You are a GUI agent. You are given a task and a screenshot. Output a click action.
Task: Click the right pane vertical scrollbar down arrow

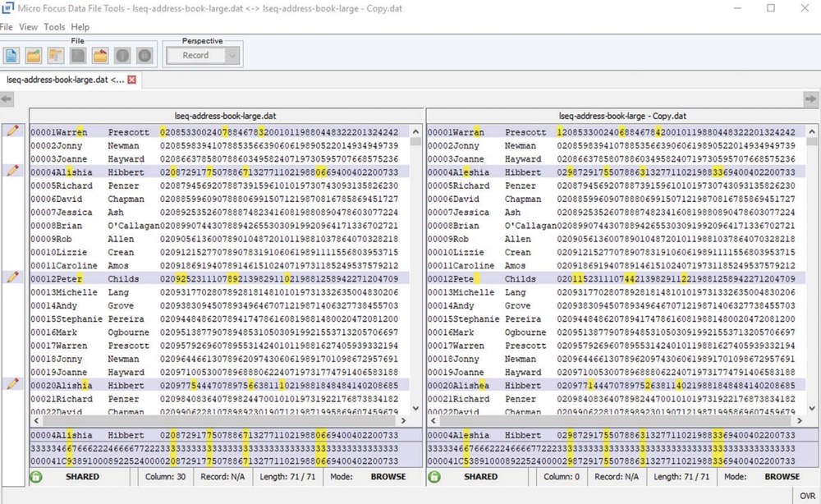(812, 408)
